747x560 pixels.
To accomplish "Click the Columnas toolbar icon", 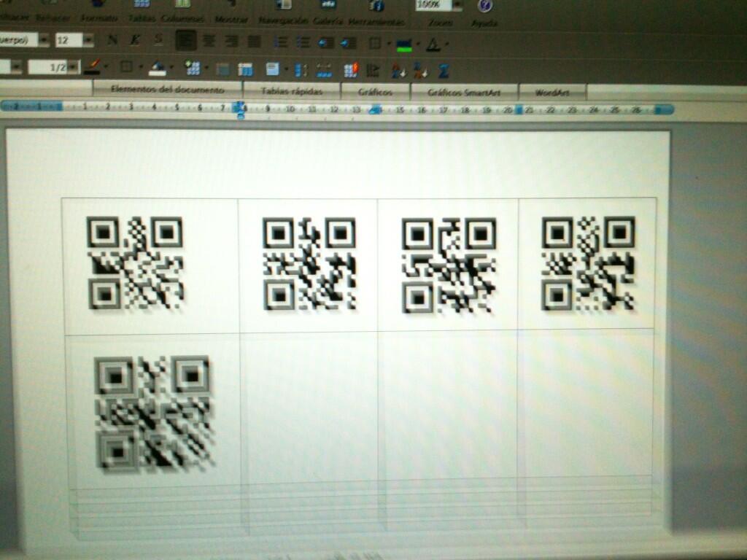I will (182, 4).
